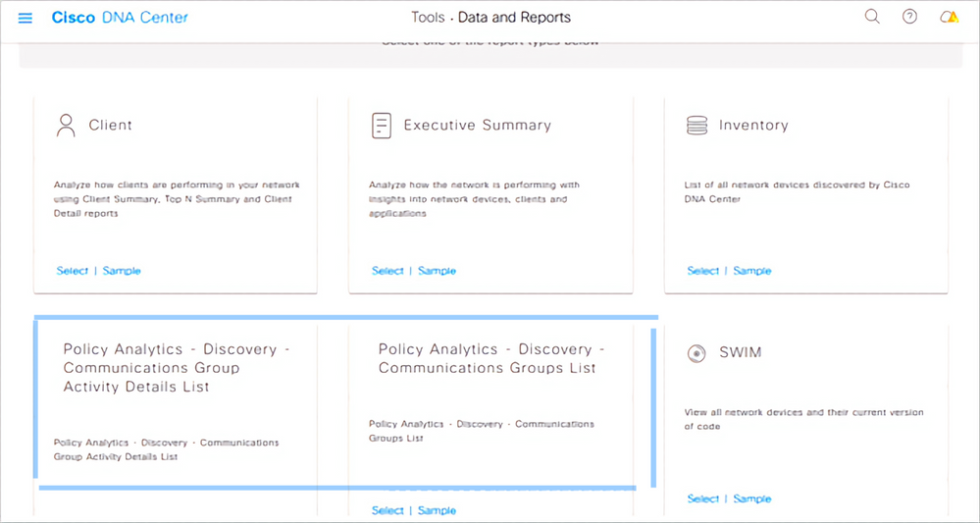Click the Communications Groups List description

coord(482,431)
